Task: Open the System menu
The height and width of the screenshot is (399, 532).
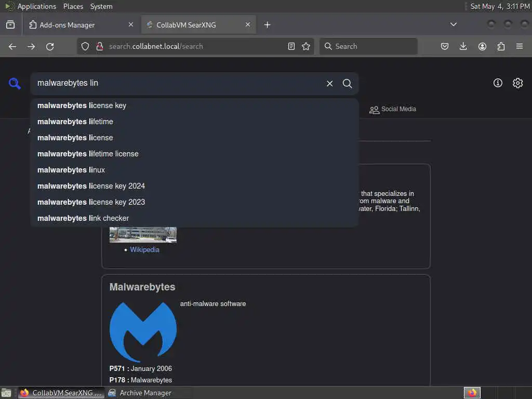Action: [101, 6]
